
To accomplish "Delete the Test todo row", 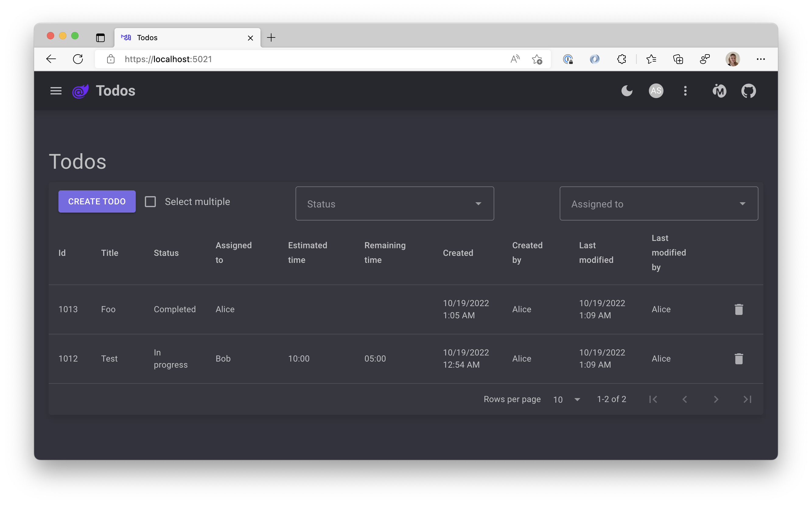I will (739, 359).
